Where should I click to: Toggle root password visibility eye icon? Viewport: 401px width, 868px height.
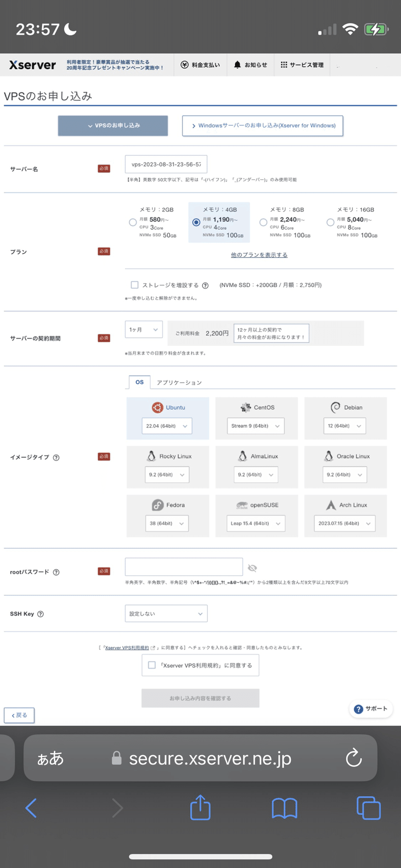tap(252, 568)
